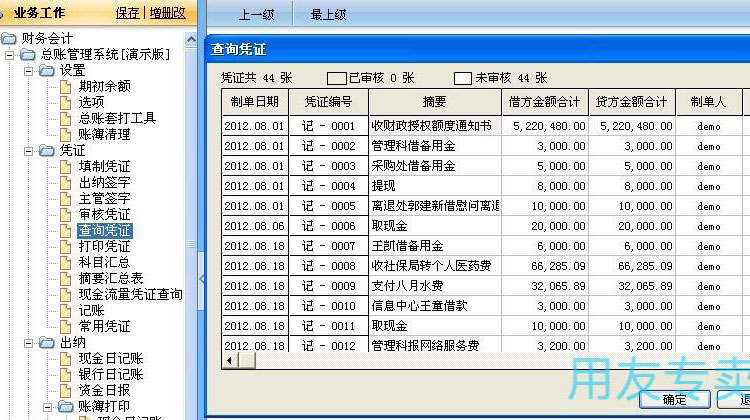Viewport: 750px width, 420px height.
Task: Select the 信息中心王童借款 summary cell
Action: click(435, 306)
